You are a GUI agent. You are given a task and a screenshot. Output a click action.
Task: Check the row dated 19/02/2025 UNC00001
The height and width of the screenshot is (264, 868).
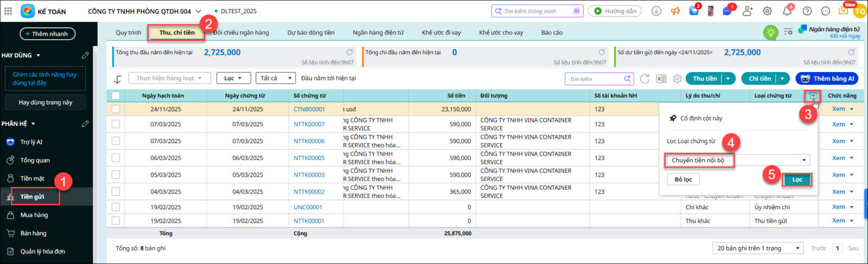coord(116,207)
